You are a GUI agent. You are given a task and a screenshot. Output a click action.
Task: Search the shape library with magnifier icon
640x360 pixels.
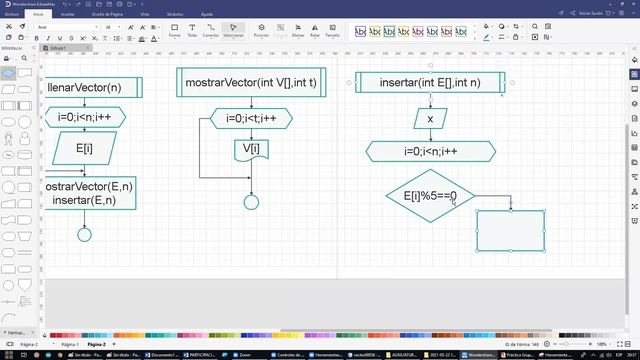point(24,58)
